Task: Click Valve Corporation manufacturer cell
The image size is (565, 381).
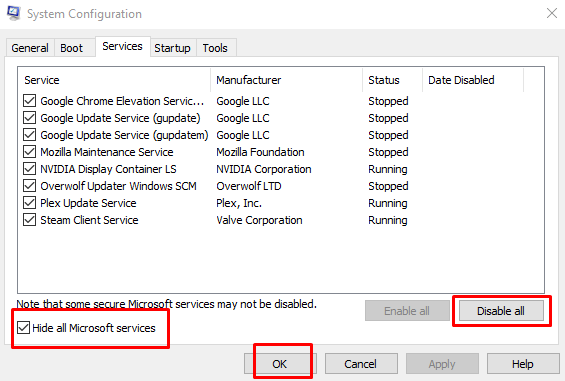Action: (x=259, y=220)
